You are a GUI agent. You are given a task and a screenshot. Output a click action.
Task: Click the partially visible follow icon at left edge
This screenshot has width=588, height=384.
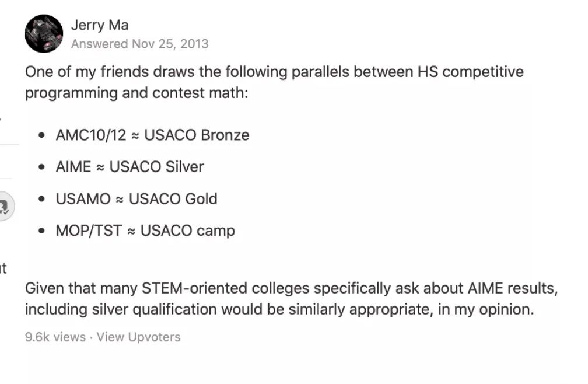[5, 206]
